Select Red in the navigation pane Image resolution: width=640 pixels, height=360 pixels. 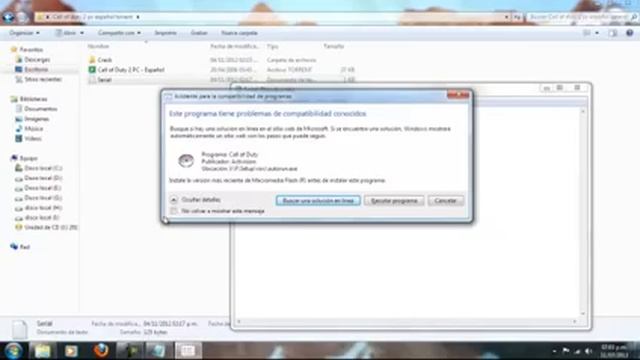(x=25, y=247)
